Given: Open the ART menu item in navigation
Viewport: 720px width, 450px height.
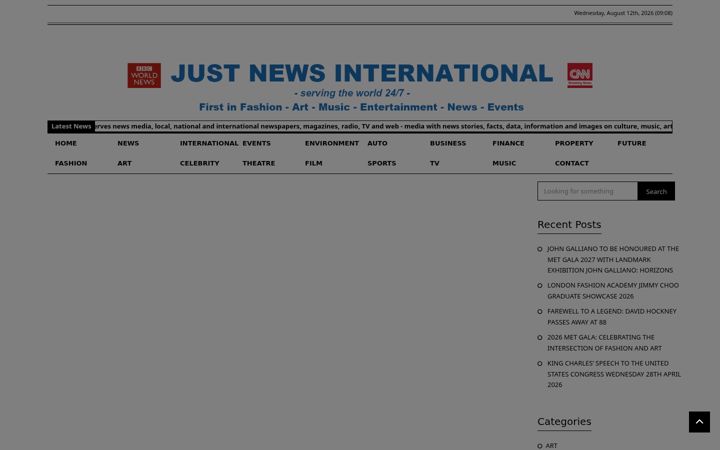Looking at the screenshot, I should pyautogui.click(x=124, y=163).
